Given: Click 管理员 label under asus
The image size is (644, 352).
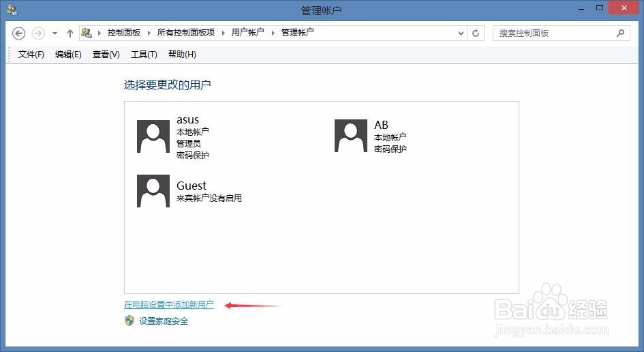Looking at the screenshot, I should pyautogui.click(x=189, y=143).
